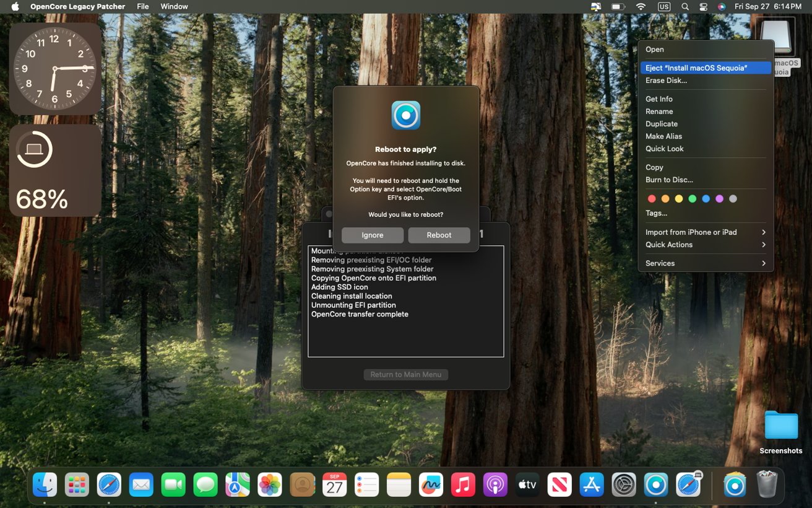Choose Quick Look in context menu
812x508 pixels.
pos(706,149)
